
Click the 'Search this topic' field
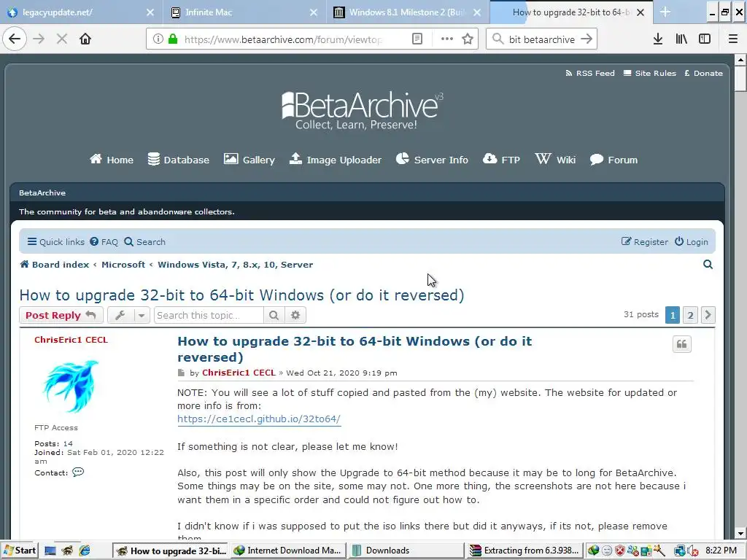point(209,315)
